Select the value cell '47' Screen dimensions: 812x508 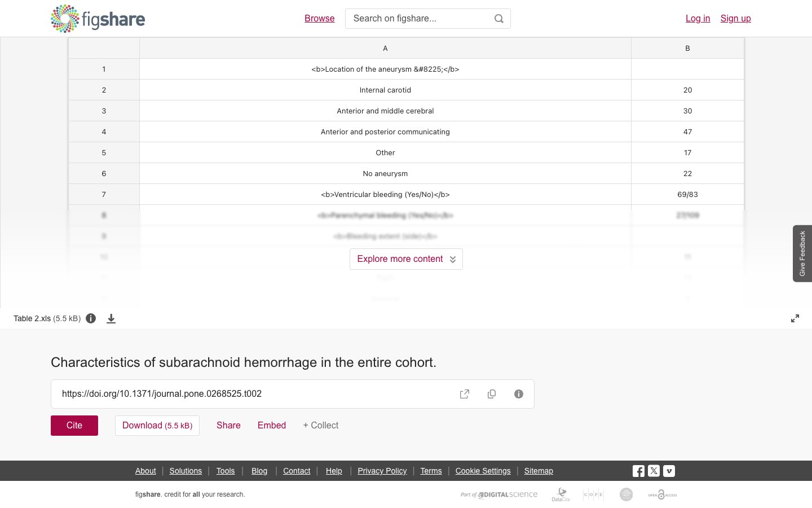(687, 132)
